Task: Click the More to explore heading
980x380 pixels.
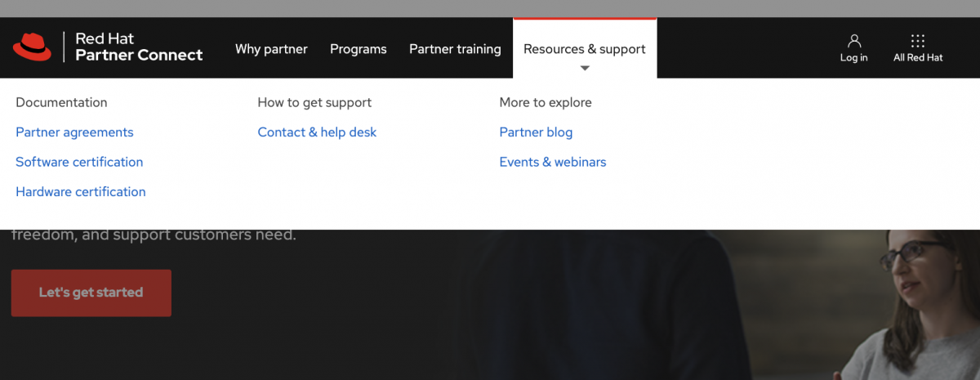Action: (x=546, y=103)
